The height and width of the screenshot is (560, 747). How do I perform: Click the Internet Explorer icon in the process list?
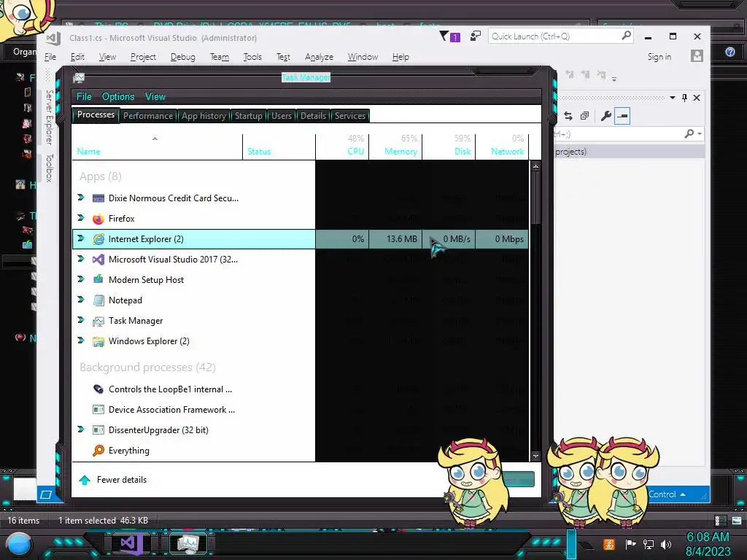click(x=98, y=239)
